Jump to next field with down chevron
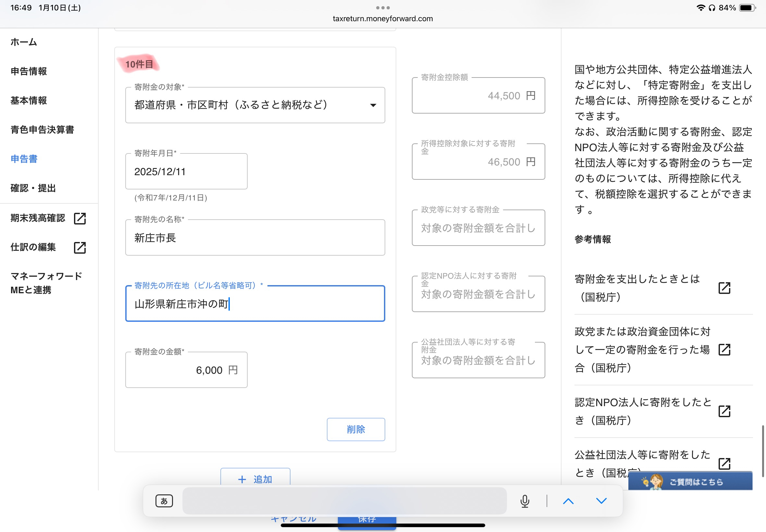The width and height of the screenshot is (766, 532). [x=601, y=501]
